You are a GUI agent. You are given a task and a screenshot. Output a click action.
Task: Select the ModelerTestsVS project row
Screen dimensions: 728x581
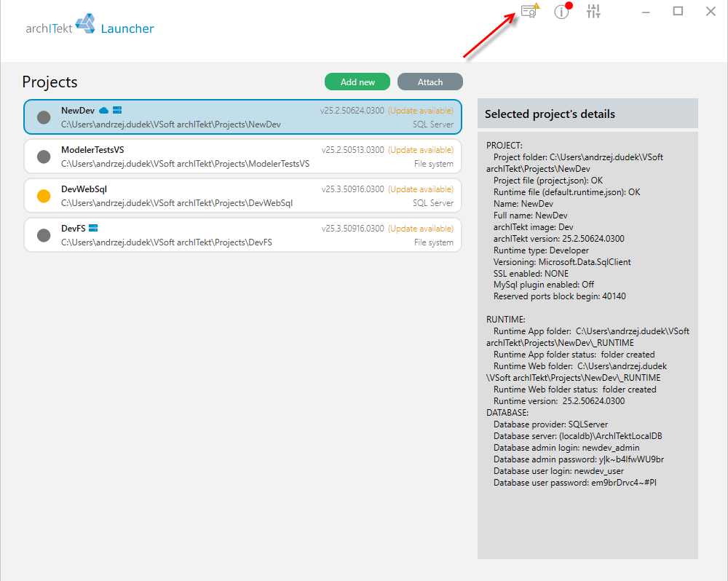(243, 157)
